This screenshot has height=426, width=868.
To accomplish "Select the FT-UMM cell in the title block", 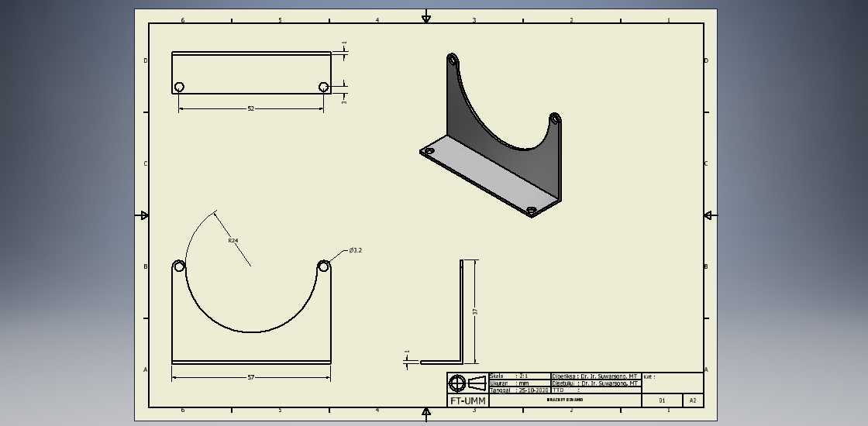I will pyautogui.click(x=468, y=400).
